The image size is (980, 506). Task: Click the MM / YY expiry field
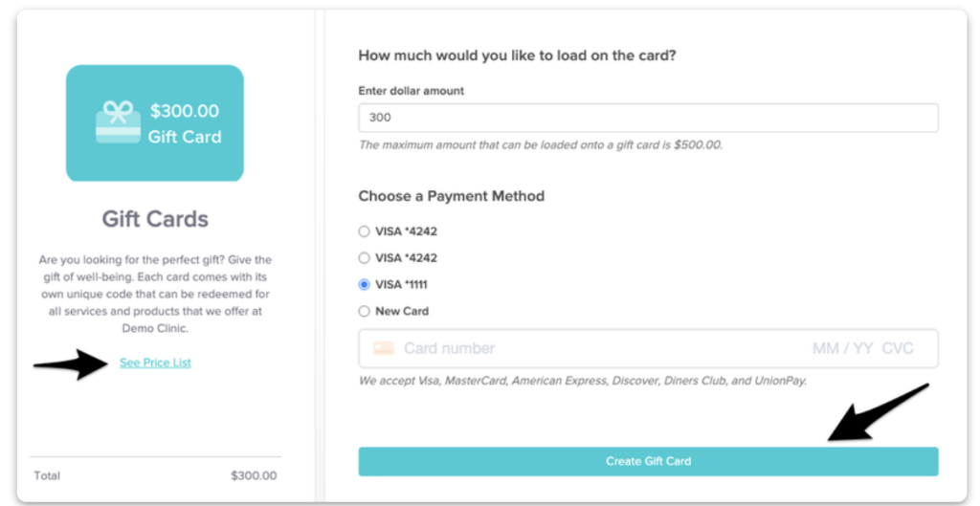pos(842,348)
